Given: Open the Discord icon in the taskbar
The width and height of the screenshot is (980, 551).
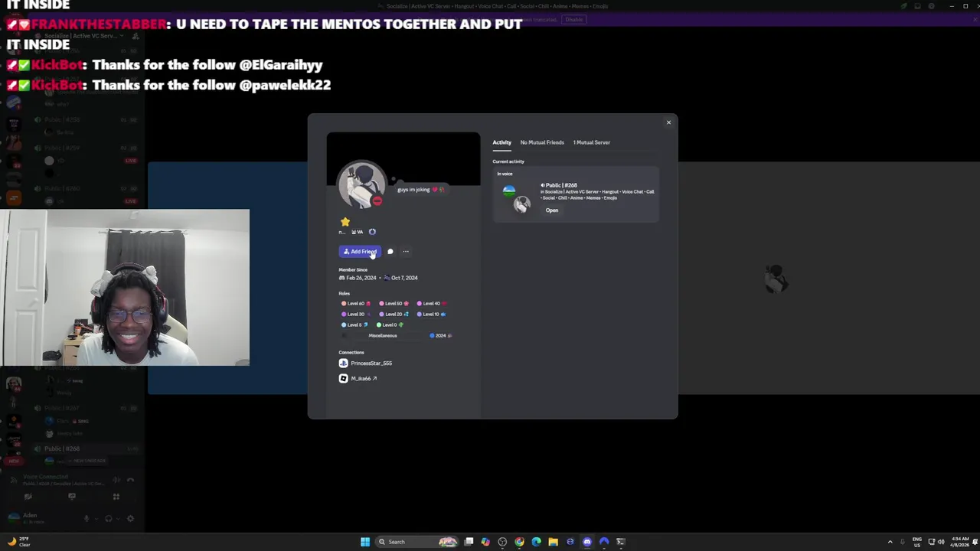Looking at the screenshot, I should 587,542.
